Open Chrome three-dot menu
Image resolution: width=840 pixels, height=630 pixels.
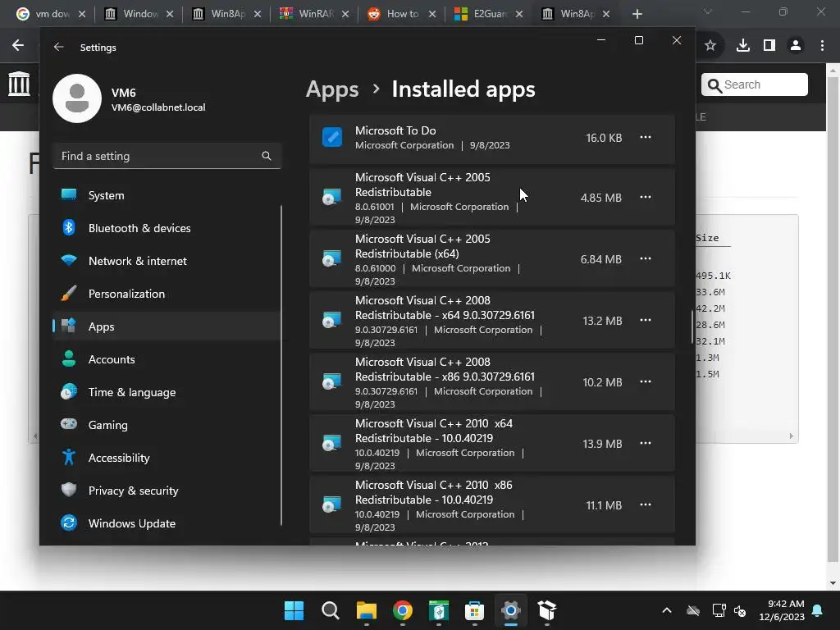pyautogui.click(x=822, y=46)
